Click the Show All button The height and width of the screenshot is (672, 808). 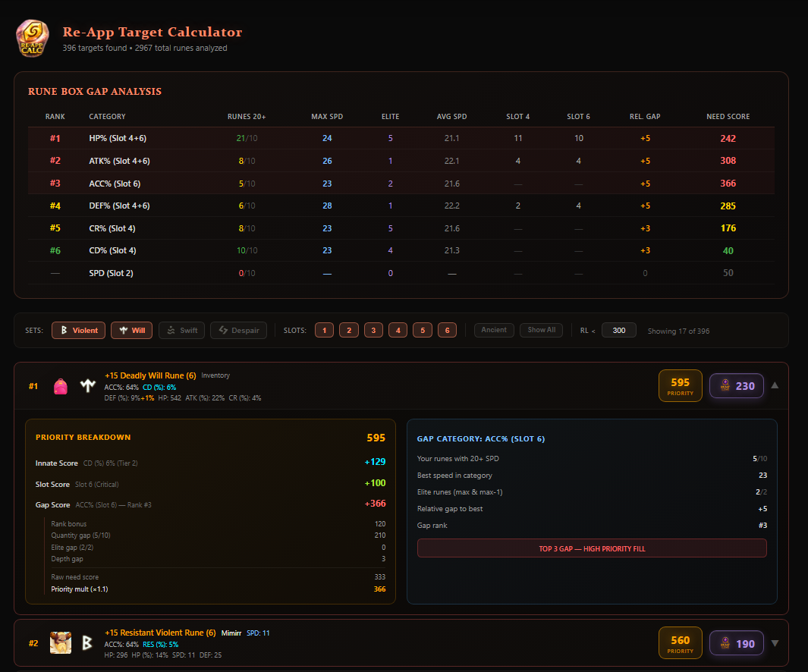tap(541, 330)
